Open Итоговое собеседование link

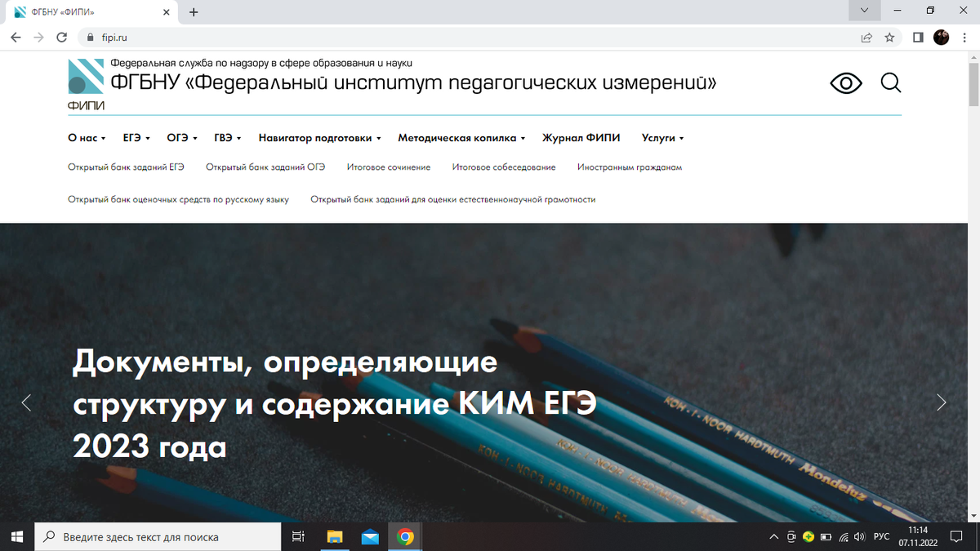tap(504, 167)
